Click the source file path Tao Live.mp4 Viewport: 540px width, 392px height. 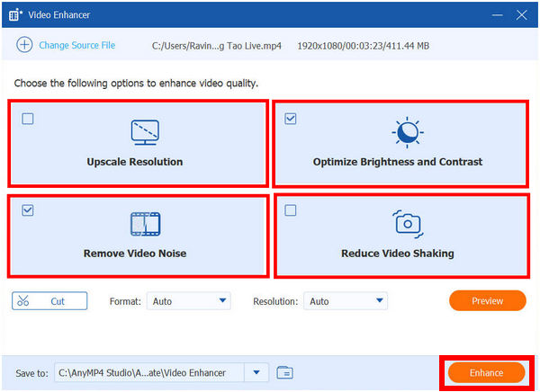pyautogui.click(x=216, y=46)
